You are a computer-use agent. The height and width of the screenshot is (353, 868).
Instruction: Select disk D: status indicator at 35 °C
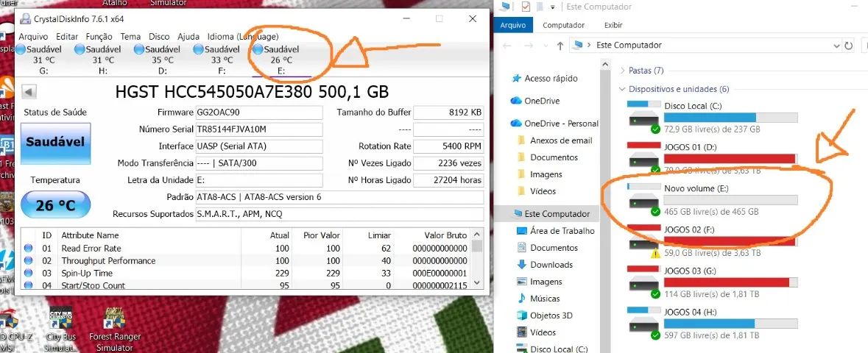click(x=158, y=60)
